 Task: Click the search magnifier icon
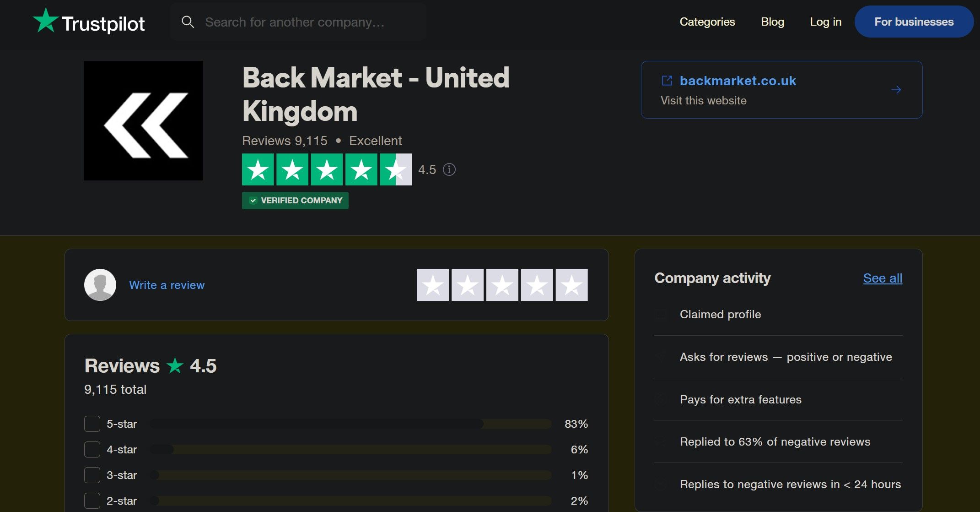click(188, 22)
